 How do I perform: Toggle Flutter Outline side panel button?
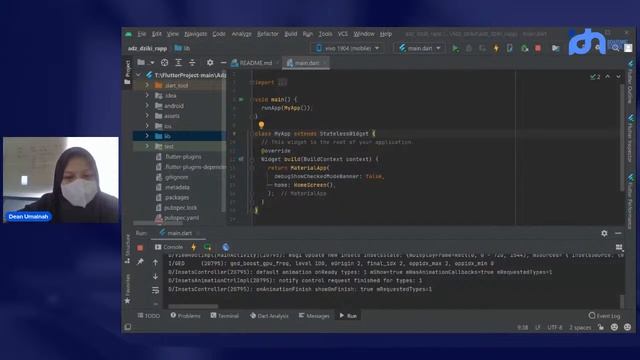click(x=630, y=82)
